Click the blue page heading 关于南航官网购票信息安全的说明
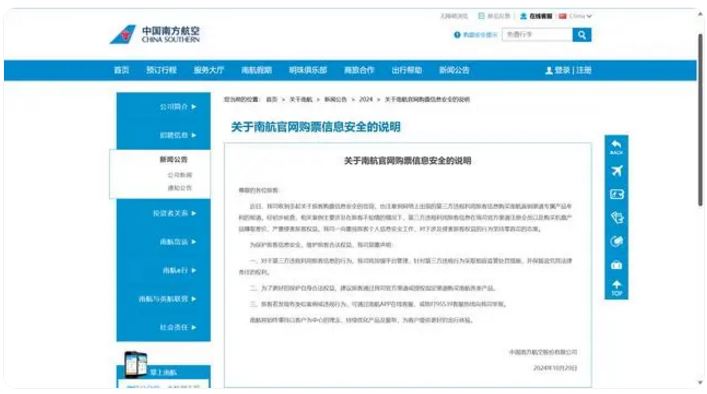The height and width of the screenshot is (394, 707). (316, 127)
